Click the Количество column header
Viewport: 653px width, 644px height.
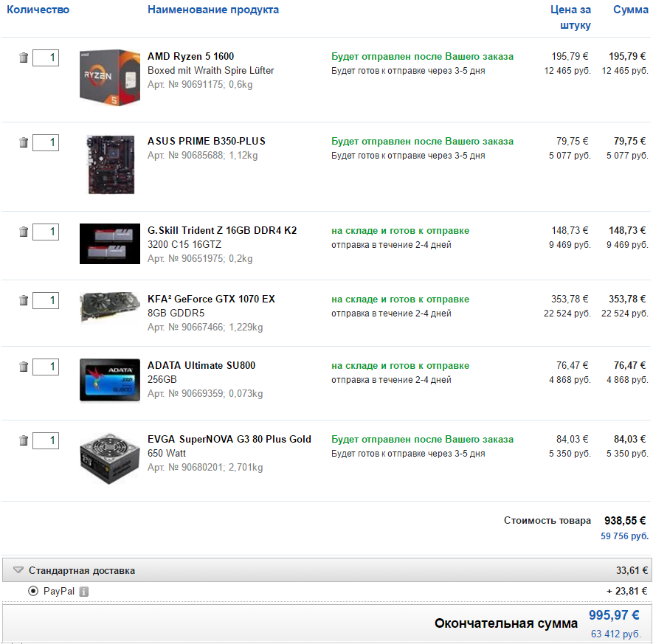(38, 10)
